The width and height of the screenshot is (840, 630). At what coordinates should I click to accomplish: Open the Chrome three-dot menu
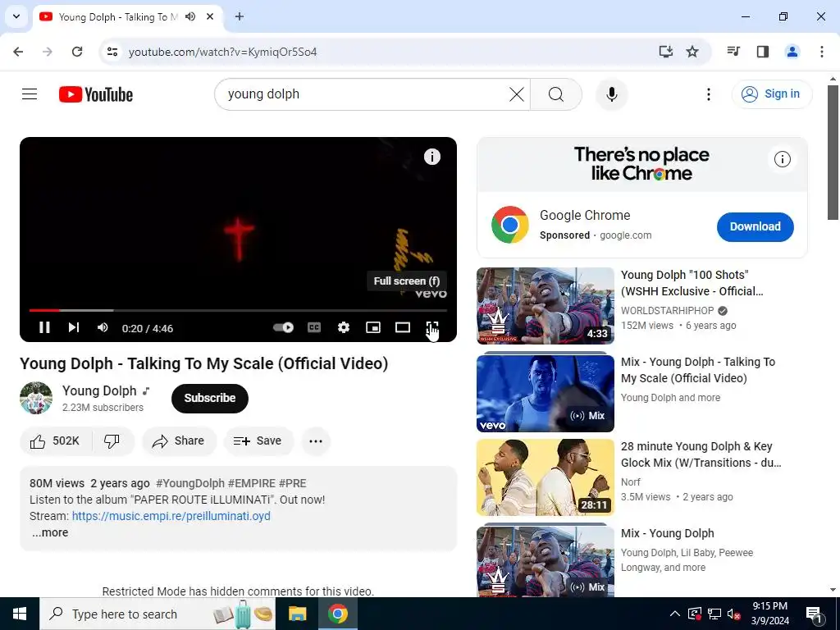click(821, 52)
